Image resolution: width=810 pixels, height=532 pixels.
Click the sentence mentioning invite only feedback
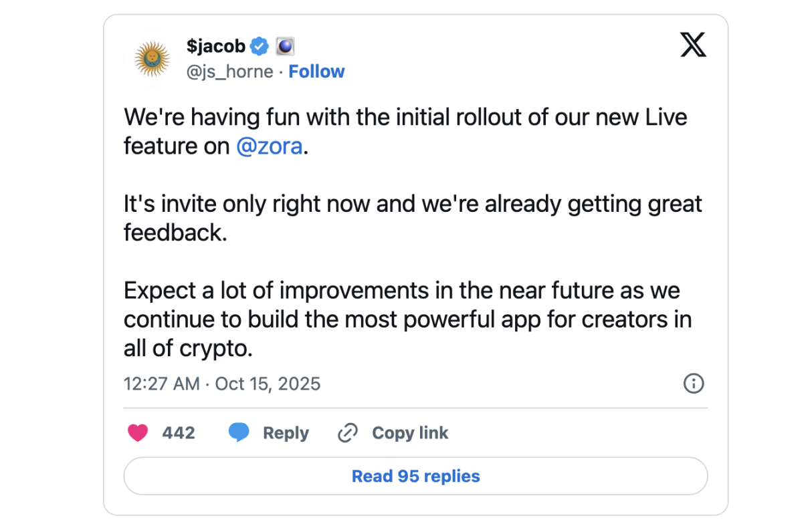(x=413, y=218)
